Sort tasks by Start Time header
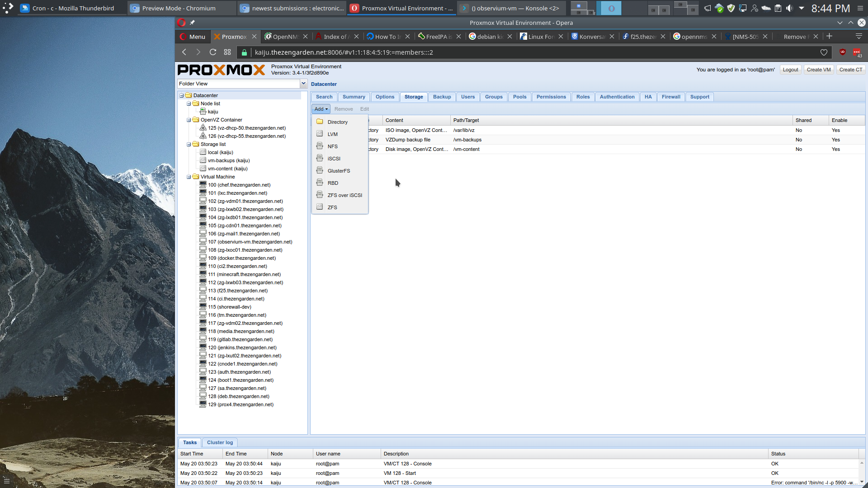The width and height of the screenshot is (868, 488). click(200, 454)
